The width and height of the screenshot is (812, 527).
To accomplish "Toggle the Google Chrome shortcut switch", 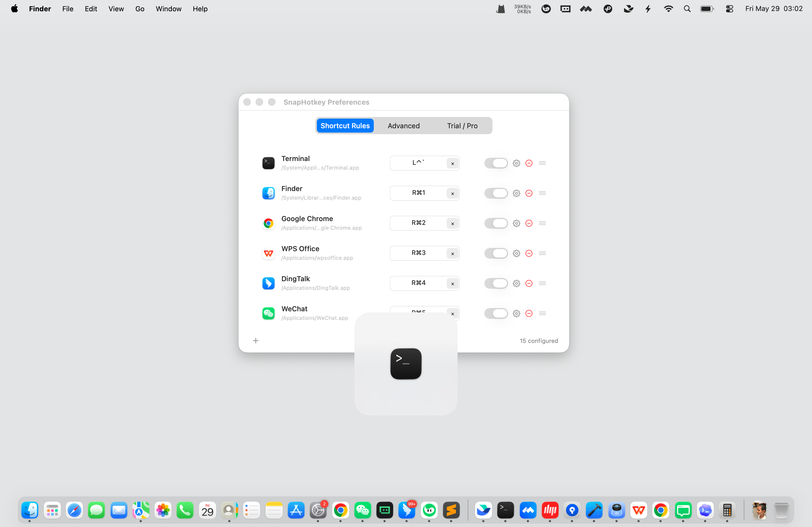I will click(x=496, y=223).
